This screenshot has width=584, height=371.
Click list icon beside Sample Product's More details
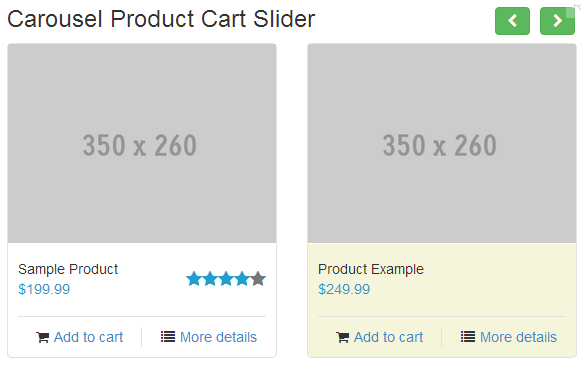pos(168,337)
